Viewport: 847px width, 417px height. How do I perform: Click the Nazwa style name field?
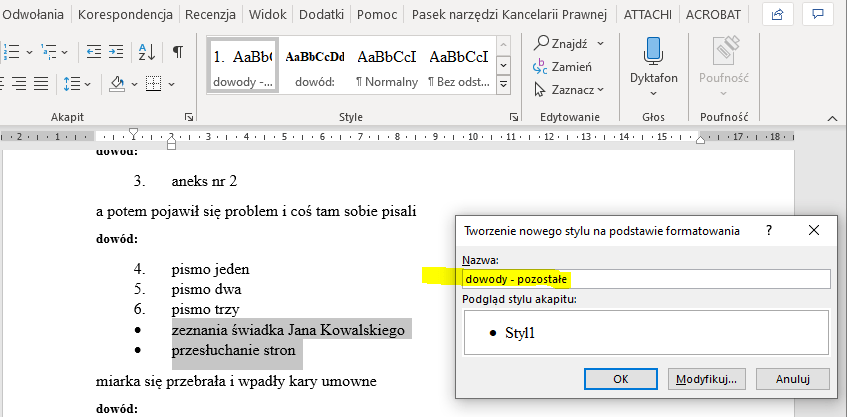coord(645,279)
